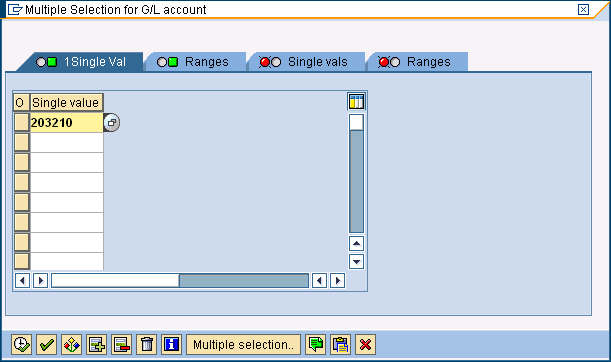Click the Multiple selection.. button
The height and width of the screenshot is (362, 611).
coord(244,344)
